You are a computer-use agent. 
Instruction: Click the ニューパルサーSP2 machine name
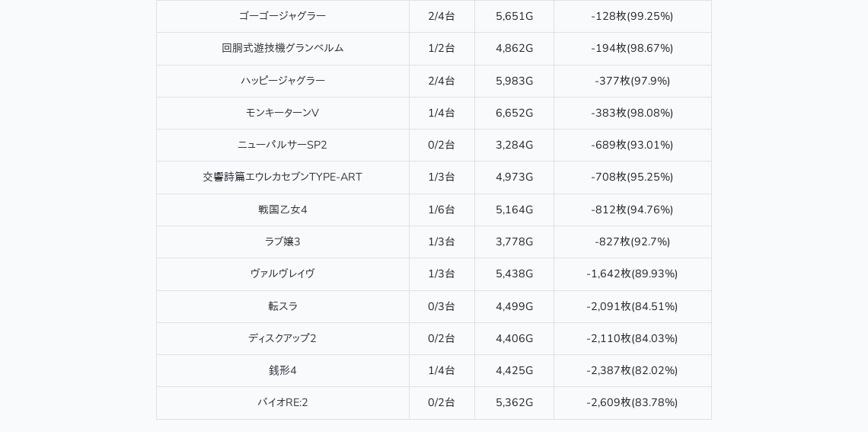coord(282,145)
